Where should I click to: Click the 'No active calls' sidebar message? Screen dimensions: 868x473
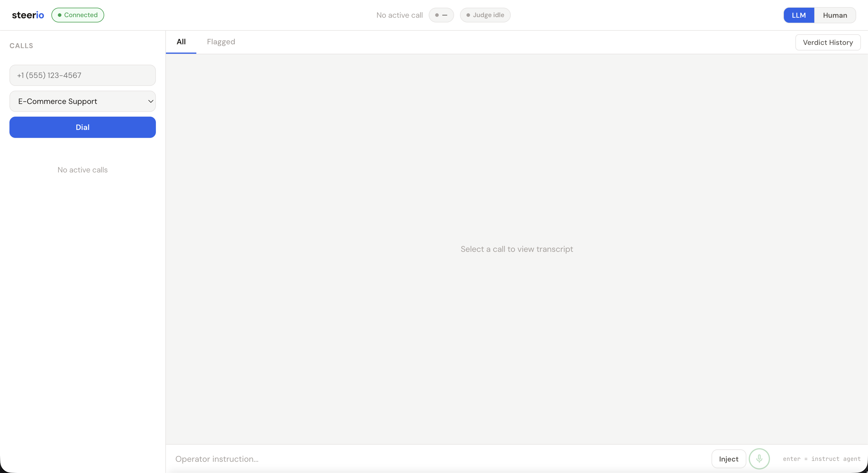point(83,170)
